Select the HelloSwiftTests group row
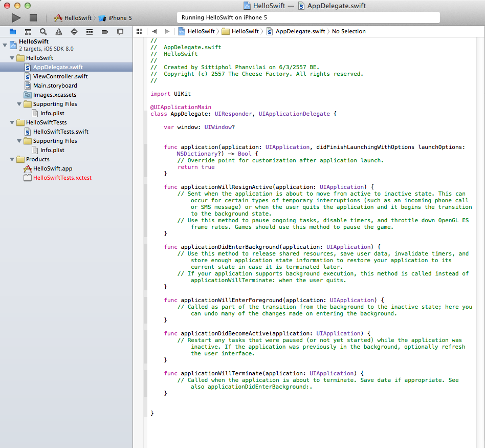Viewport: 485px width, 448px height. [x=66, y=122]
